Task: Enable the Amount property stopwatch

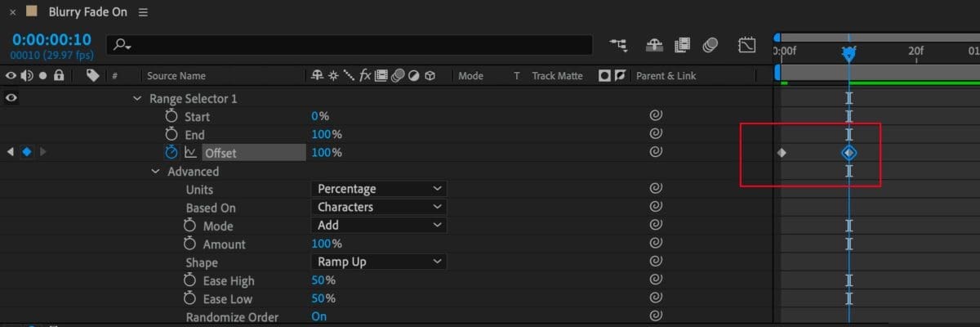Action: pyautogui.click(x=190, y=244)
